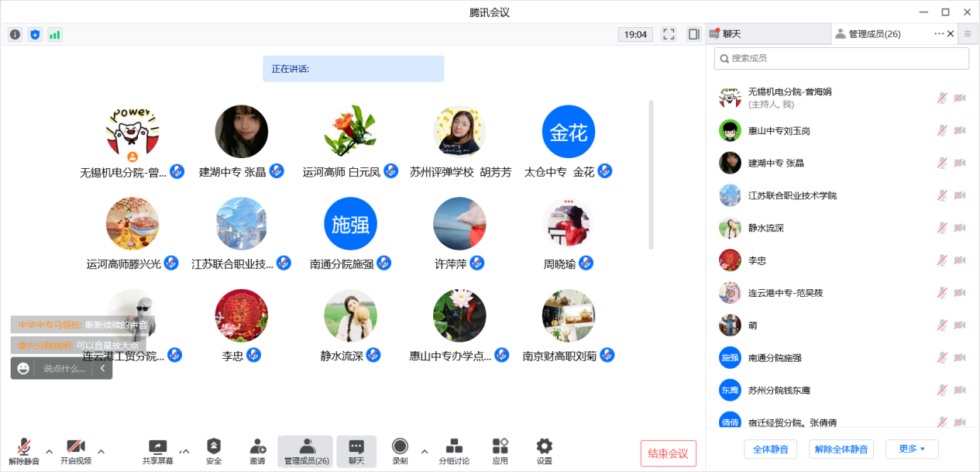Expand recording options arrow beside 录制
This screenshot has width=980, height=472.
tap(424, 451)
